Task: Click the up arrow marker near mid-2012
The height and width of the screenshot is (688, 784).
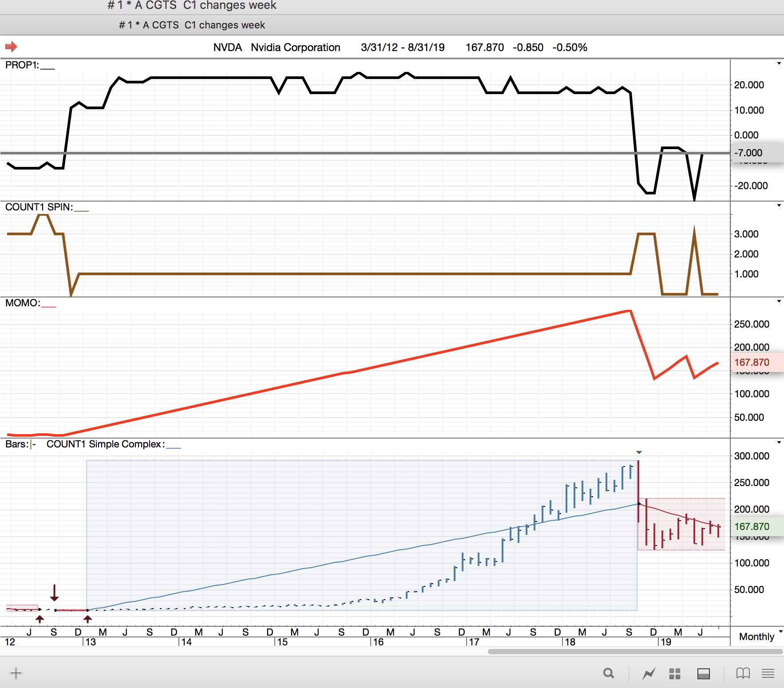Action: 40,619
